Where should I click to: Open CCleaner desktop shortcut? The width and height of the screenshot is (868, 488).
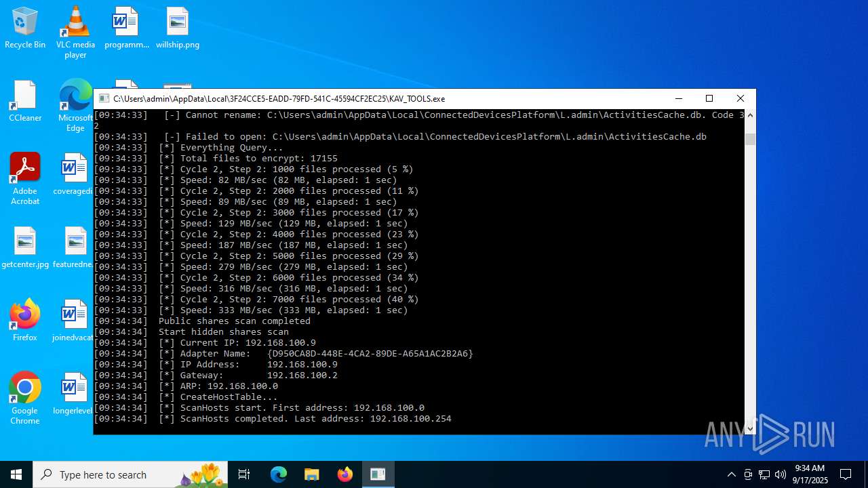(25, 101)
